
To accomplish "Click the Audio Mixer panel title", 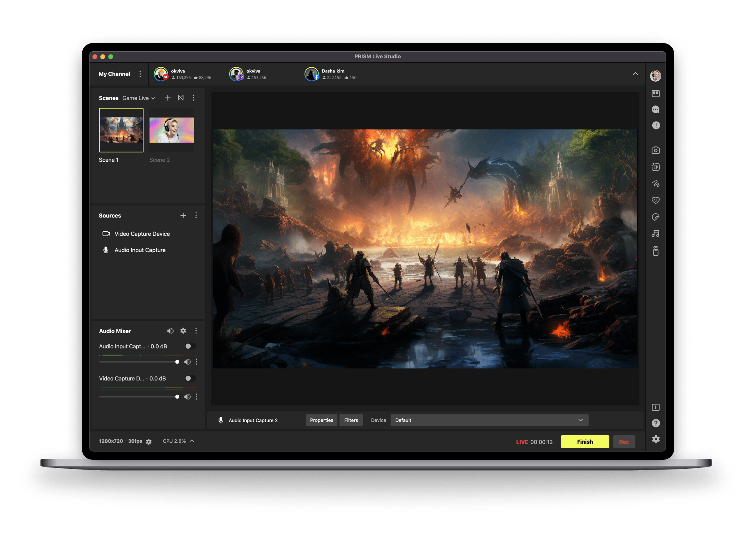I will (x=115, y=331).
